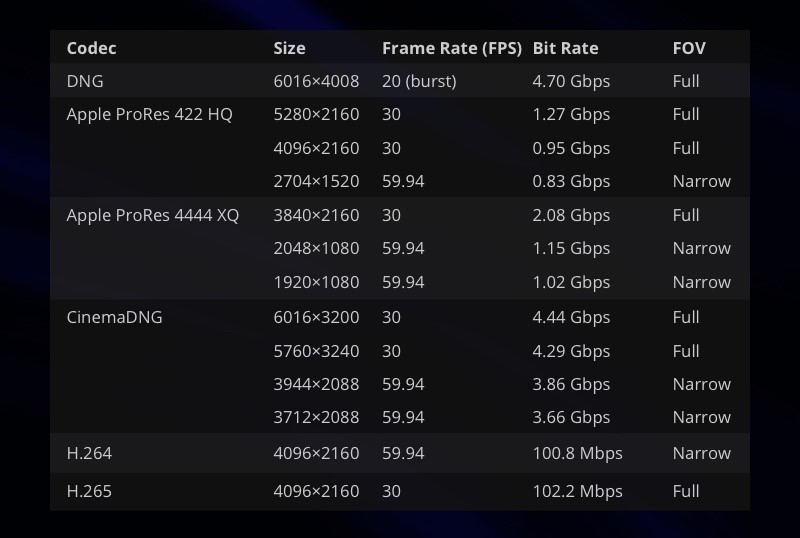Click the Apple ProRes 4444 XQ codec
This screenshot has height=538, width=800.
point(153,215)
